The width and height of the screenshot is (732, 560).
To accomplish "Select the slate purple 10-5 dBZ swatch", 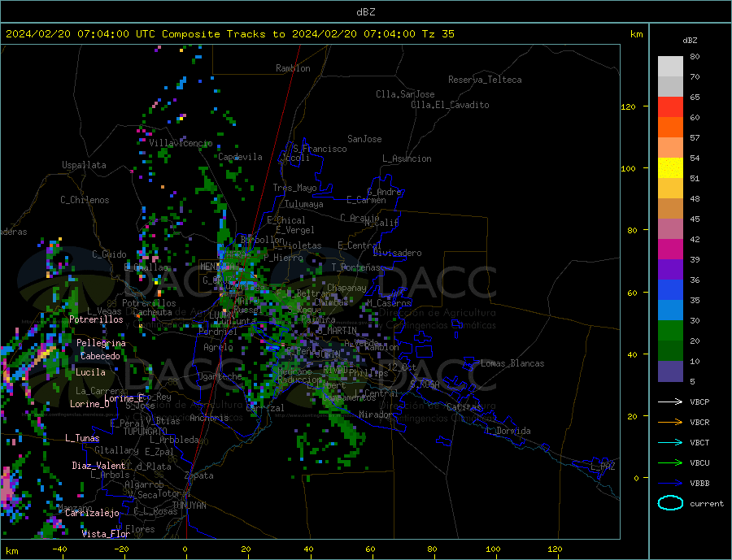I will tap(671, 371).
